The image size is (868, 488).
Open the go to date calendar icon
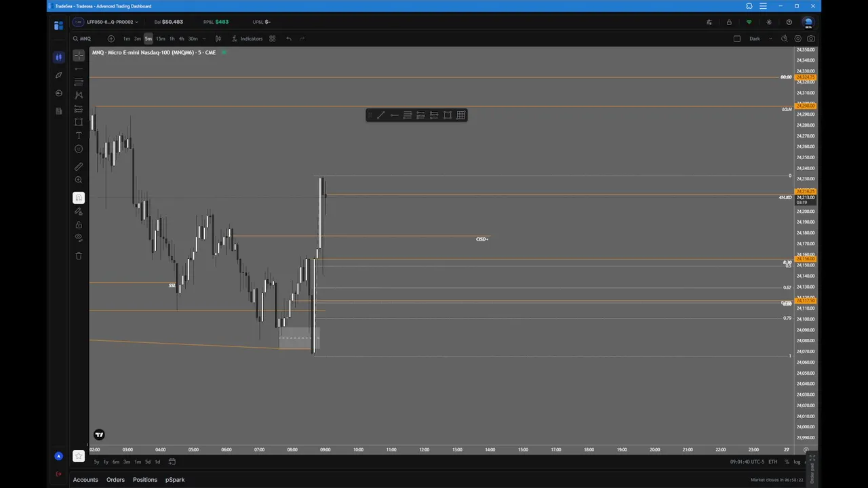172,462
